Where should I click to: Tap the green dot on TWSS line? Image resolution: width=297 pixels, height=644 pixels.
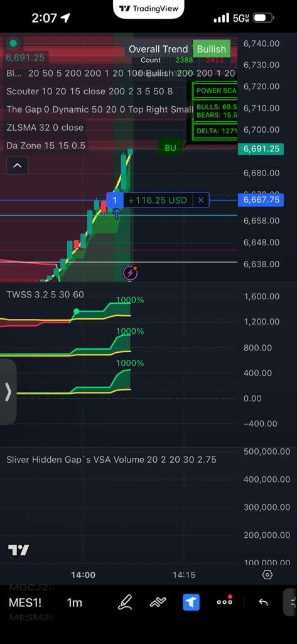pos(77,311)
